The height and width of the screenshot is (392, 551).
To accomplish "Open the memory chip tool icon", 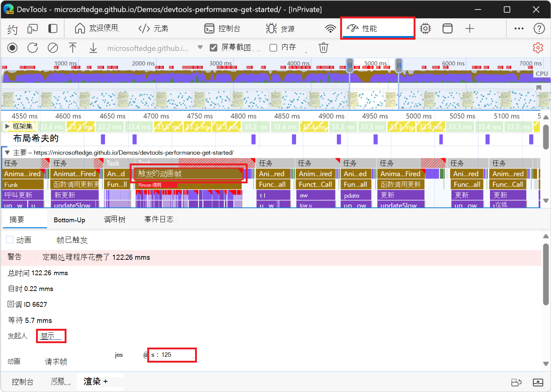I will 425,29.
